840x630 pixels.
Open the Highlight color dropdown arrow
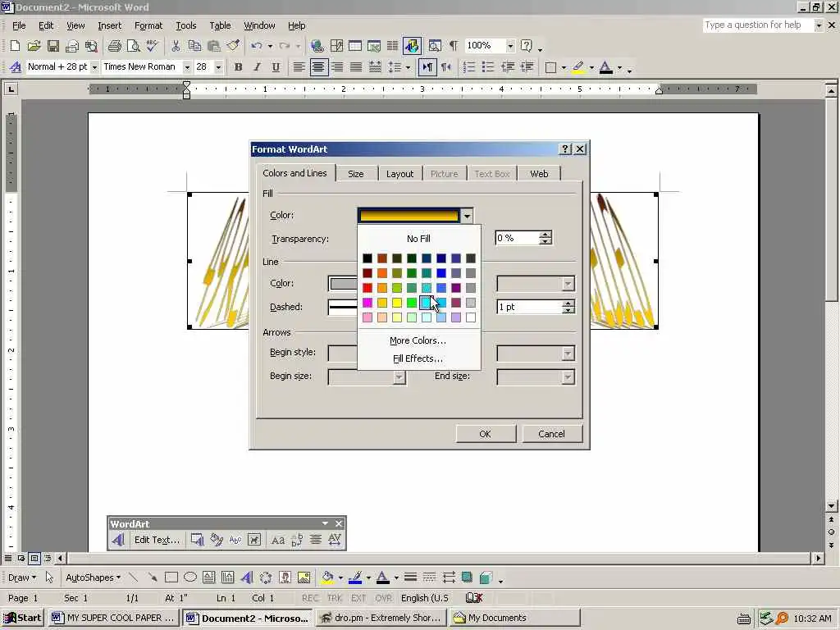(x=591, y=67)
